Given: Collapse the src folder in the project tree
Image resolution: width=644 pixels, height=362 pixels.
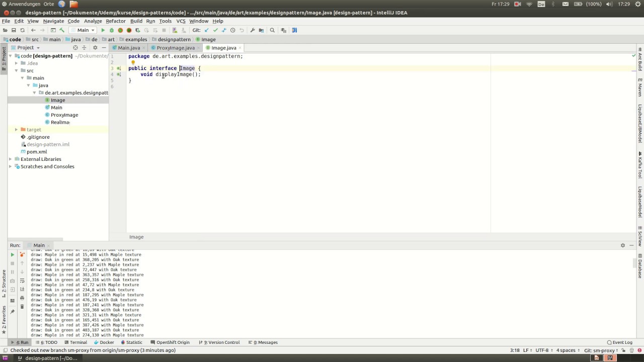Looking at the screenshot, I should 16,71.
